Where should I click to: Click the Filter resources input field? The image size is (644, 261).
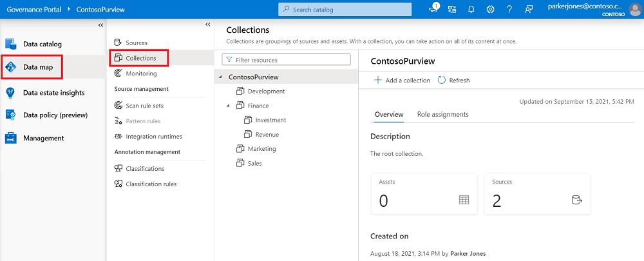click(x=287, y=59)
